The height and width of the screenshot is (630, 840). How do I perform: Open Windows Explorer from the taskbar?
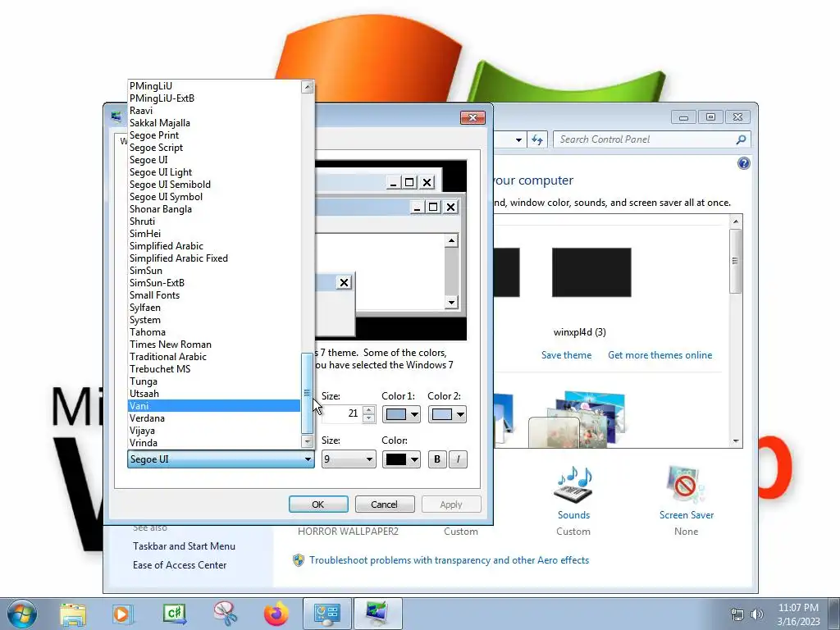pos(73,614)
